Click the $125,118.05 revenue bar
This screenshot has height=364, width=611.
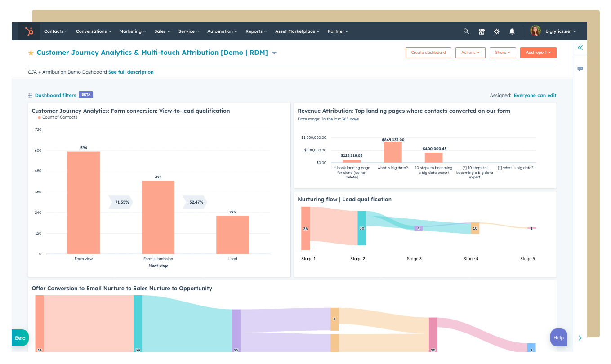coord(352,161)
